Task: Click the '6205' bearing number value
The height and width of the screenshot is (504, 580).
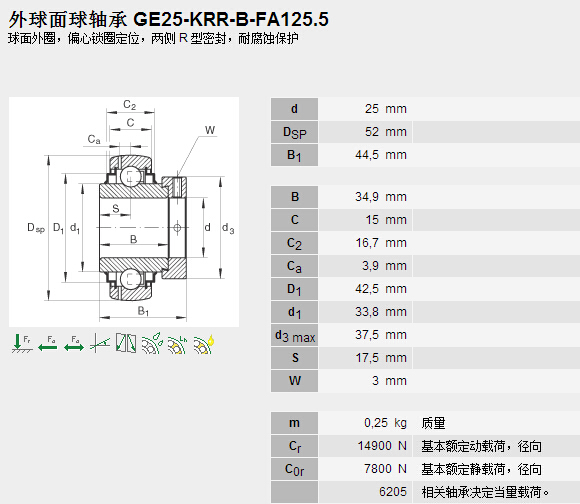Action: point(392,492)
